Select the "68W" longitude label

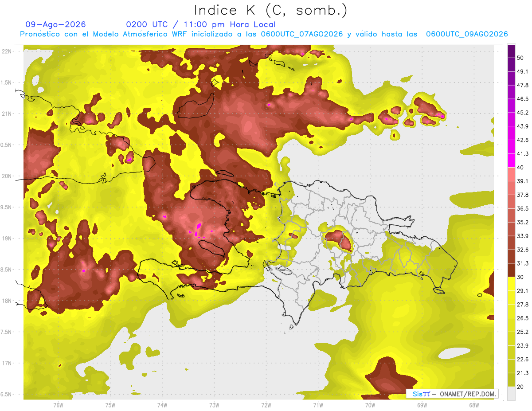coord(474,405)
